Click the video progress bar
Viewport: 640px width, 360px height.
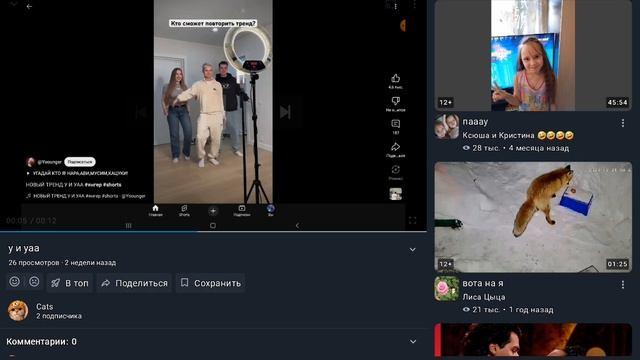[x=213, y=231]
